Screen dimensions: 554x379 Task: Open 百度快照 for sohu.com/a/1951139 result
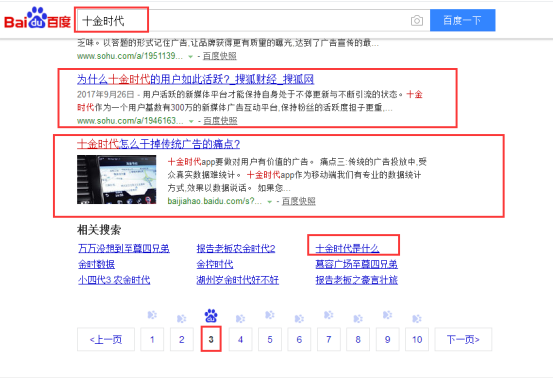[219, 56]
